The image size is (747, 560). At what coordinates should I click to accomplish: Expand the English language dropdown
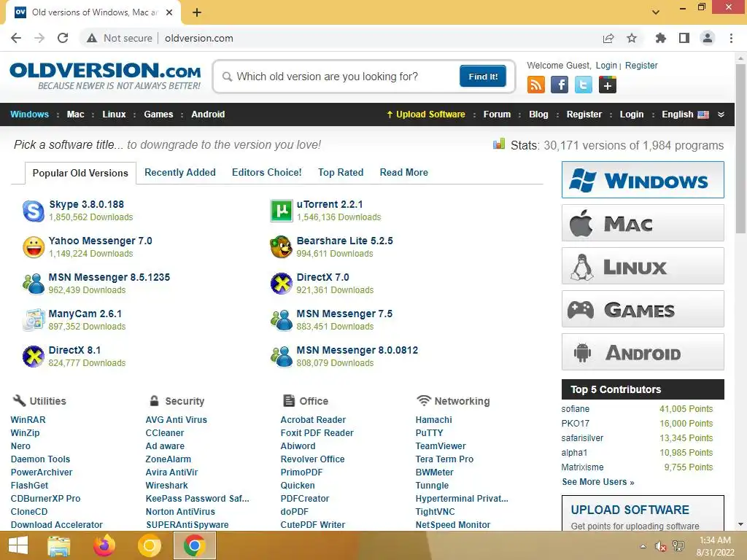pos(721,114)
